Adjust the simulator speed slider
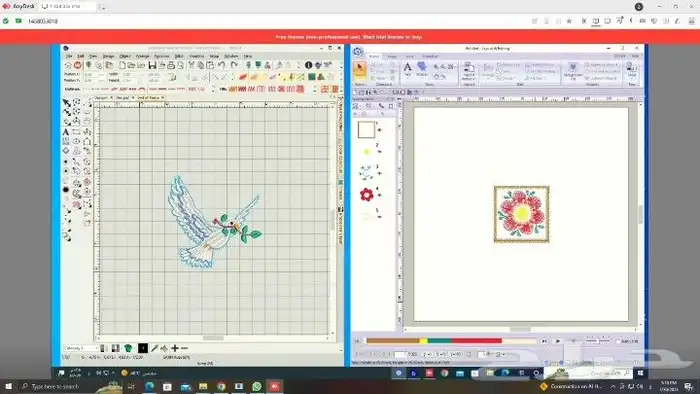 597,341
